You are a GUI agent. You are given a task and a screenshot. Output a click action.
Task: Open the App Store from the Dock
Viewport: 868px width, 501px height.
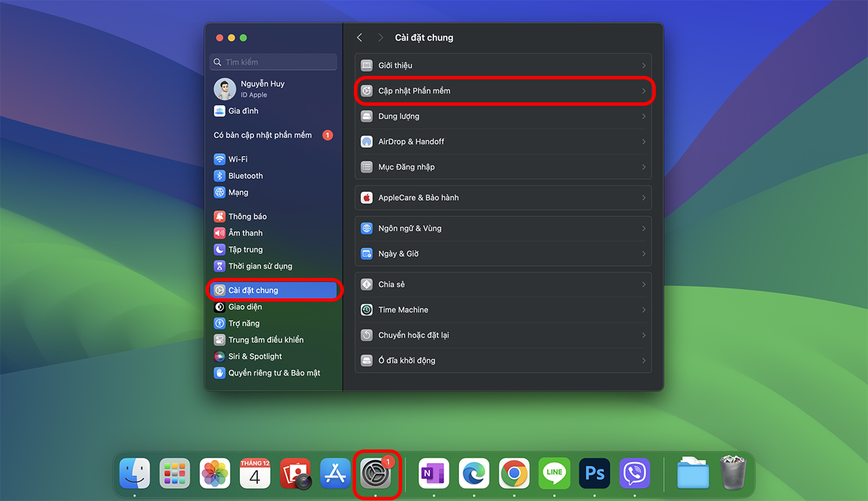point(335,473)
